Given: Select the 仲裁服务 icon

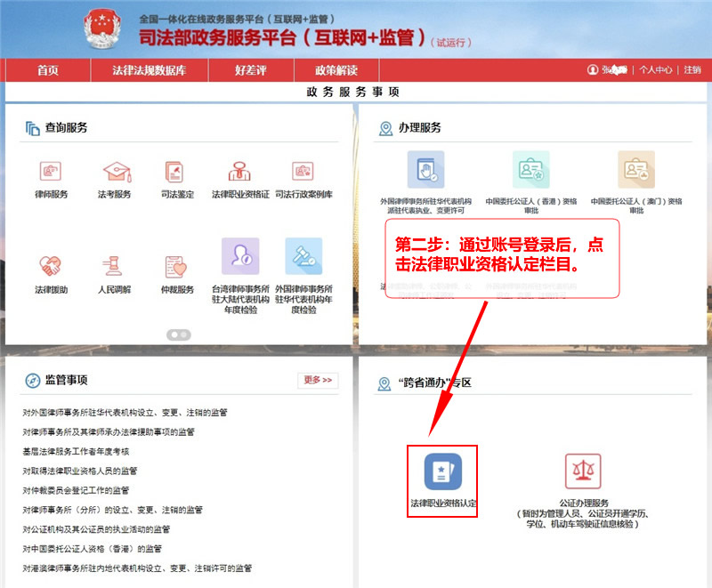Looking at the screenshot, I should pos(177,267).
